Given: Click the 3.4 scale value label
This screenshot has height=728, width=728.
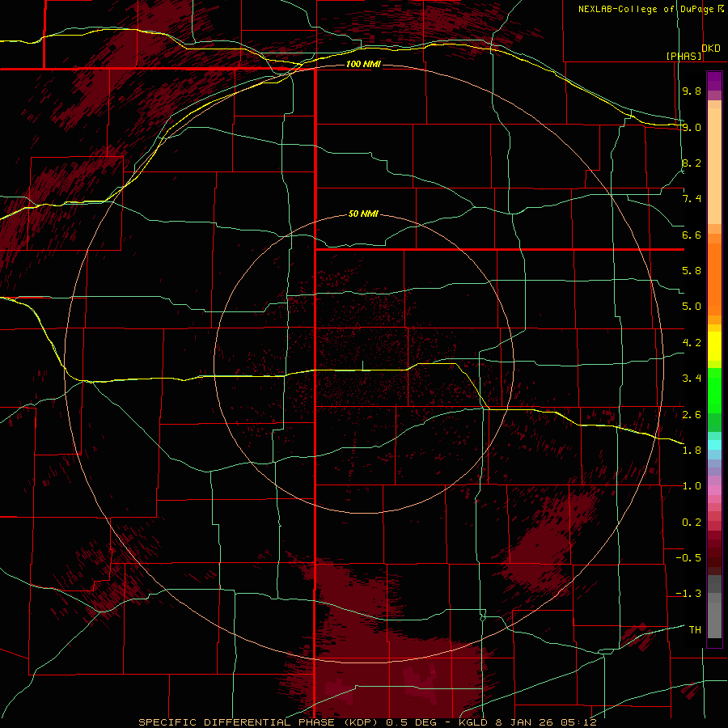Looking at the screenshot, I should 692,379.
